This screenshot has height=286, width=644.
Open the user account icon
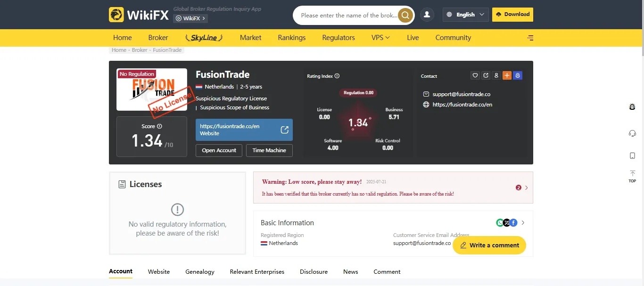pyautogui.click(x=427, y=15)
